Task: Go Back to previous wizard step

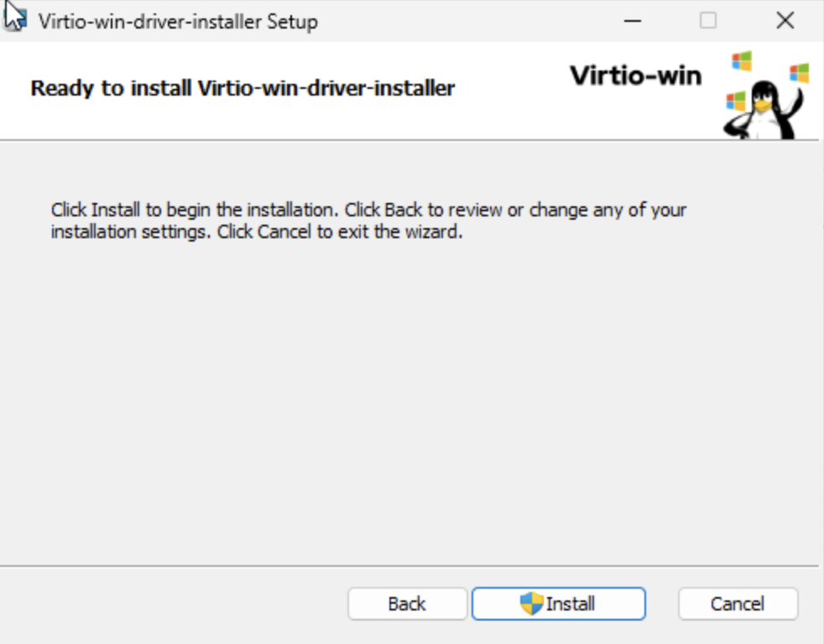Action: click(407, 604)
